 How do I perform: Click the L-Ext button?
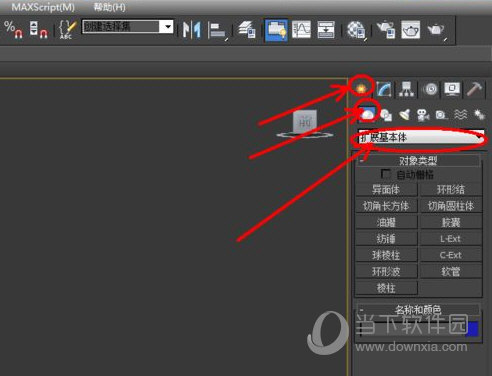(451, 239)
